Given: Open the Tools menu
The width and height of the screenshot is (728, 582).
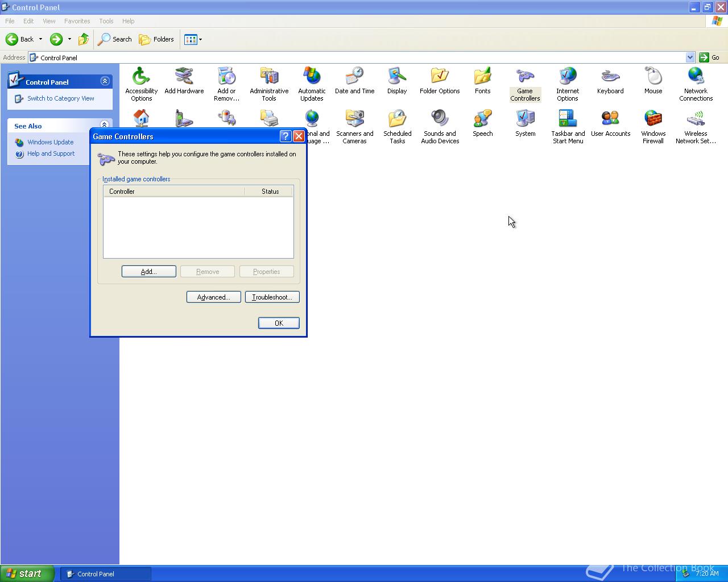Looking at the screenshot, I should (x=106, y=21).
